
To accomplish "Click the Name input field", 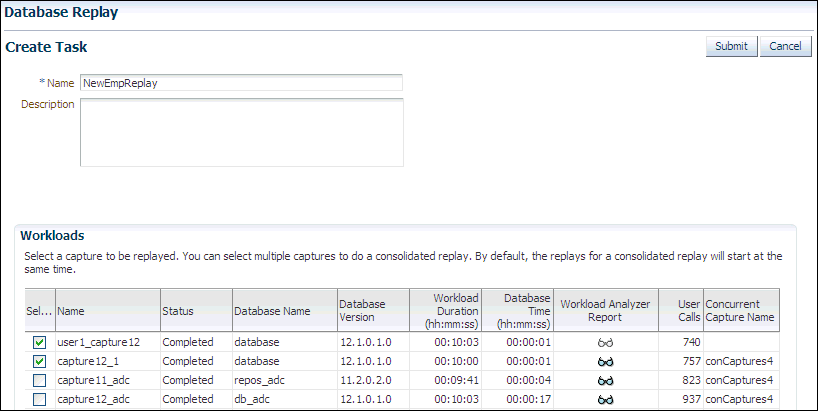I will click(x=241, y=83).
